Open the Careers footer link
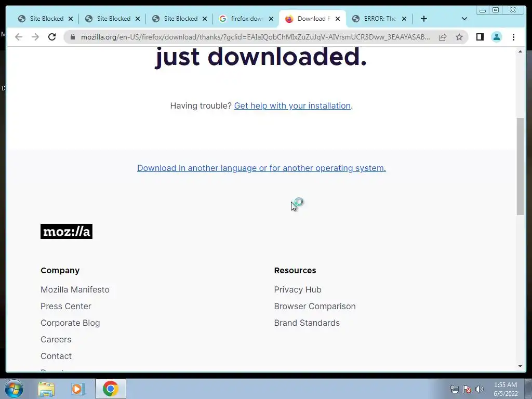This screenshot has height=399, width=532. 56,339
